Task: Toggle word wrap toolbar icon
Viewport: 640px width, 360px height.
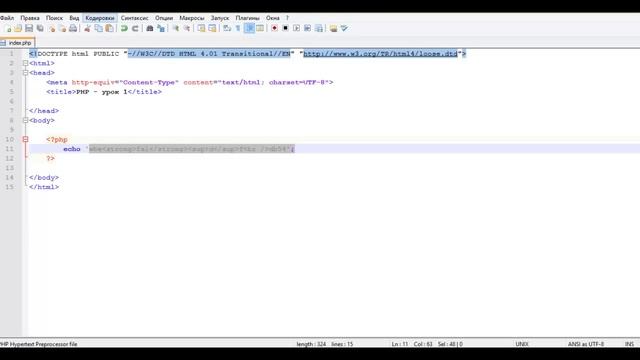Action: 227,28
